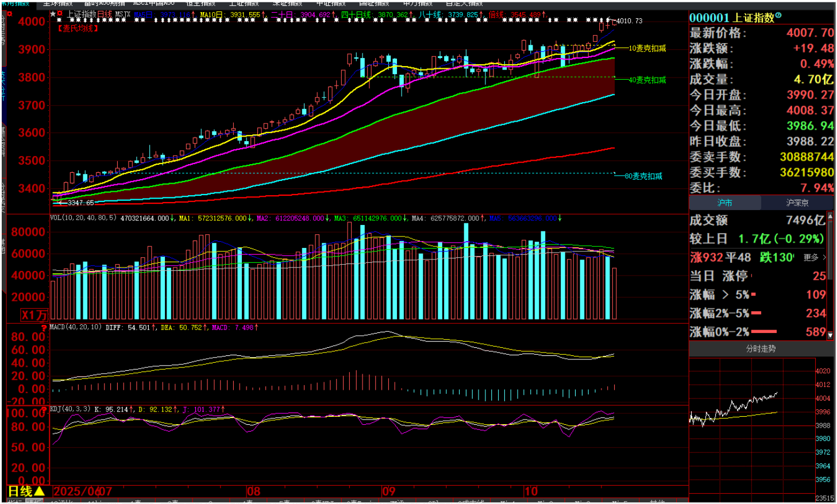Switch to the 沪市 tab

pyautogui.click(x=725, y=203)
